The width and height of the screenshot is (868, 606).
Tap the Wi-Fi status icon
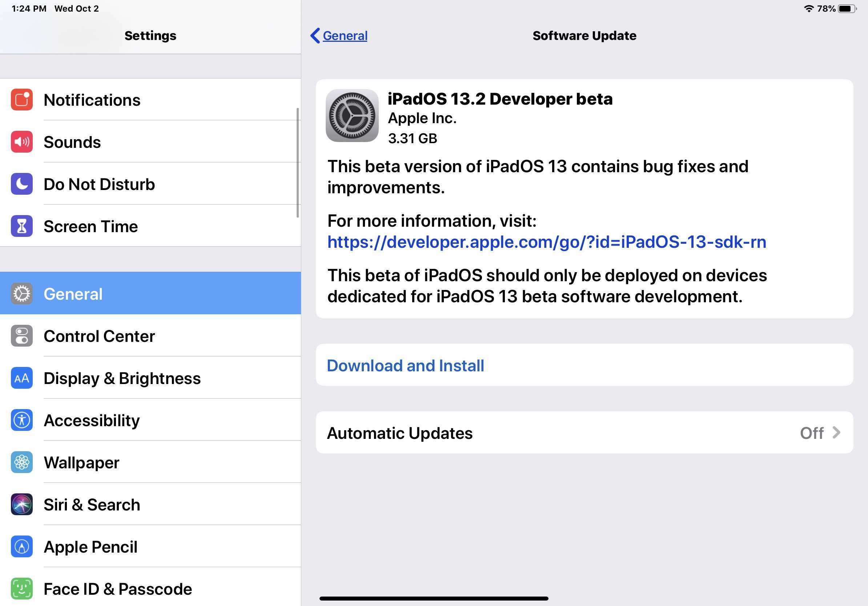[x=809, y=9]
